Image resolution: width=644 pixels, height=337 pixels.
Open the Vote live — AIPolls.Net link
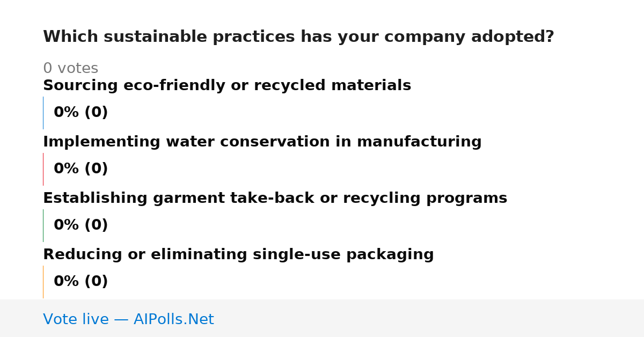pos(128,319)
